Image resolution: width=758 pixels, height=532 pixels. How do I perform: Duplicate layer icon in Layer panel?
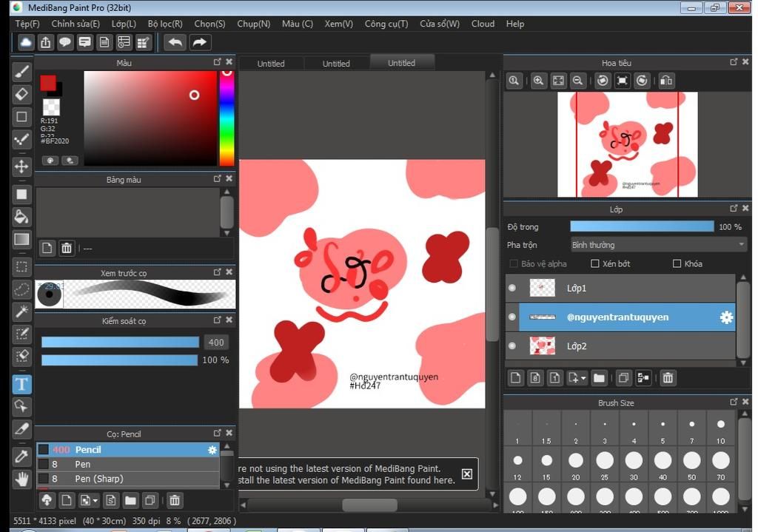[623, 378]
